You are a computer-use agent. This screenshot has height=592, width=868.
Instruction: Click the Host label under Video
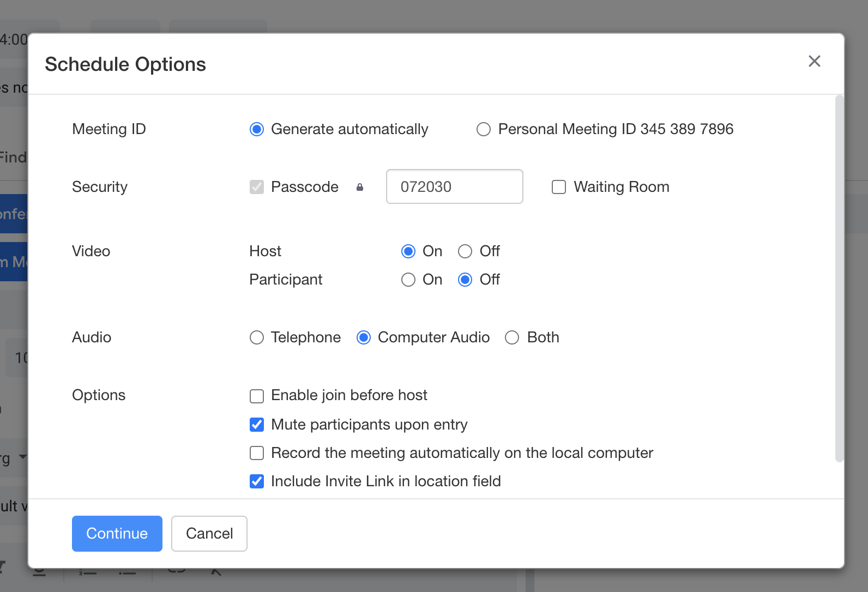coord(266,251)
